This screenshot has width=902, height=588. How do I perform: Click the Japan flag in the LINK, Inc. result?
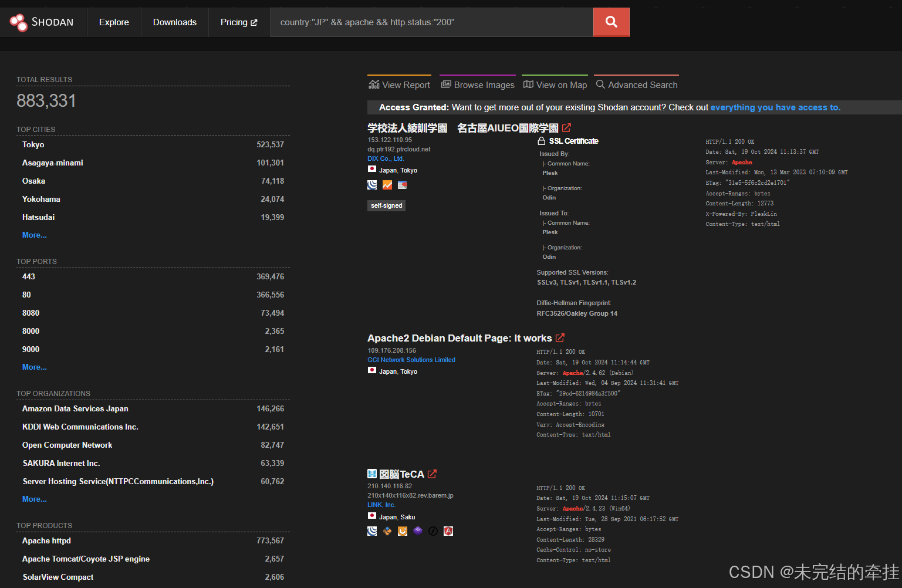pyautogui.click(x=372, y=516)
